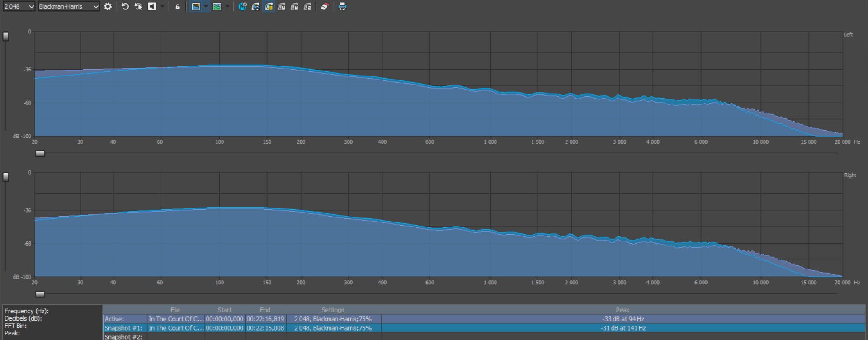Click the '-33 dB at 94 Hz' peak cell

pyautogui.click(x=623, y=319)
